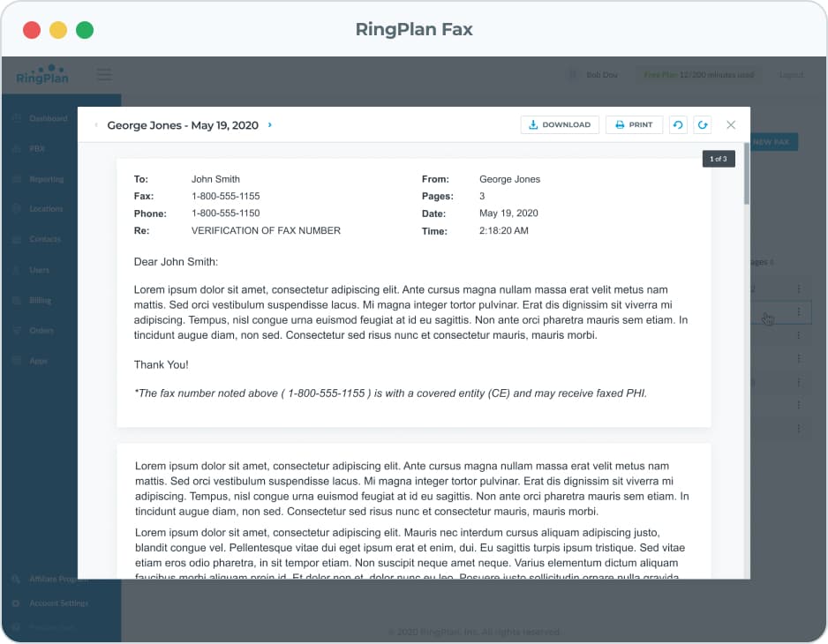Open Billing in the sidebar

(x=40, y=300)
